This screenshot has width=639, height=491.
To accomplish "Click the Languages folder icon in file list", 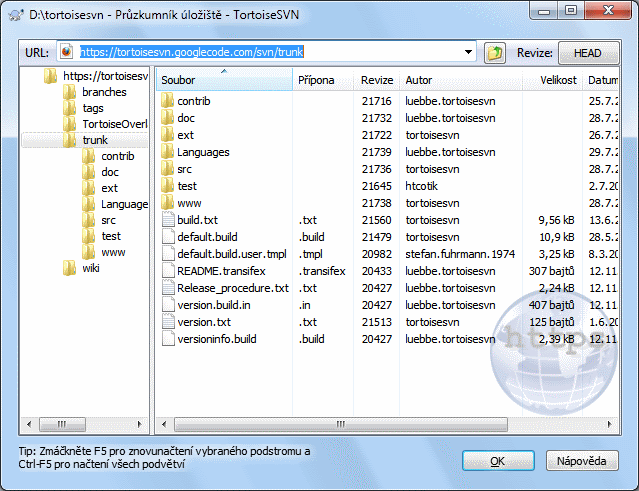I will [x=167, y=152].
